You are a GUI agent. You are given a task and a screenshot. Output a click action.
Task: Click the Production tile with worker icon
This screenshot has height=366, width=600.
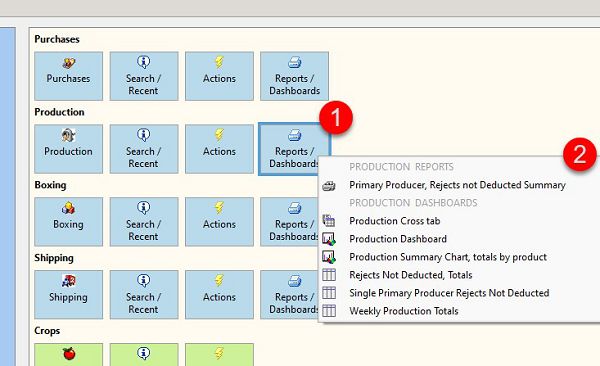pyautogui.click(x=68, y=149)
